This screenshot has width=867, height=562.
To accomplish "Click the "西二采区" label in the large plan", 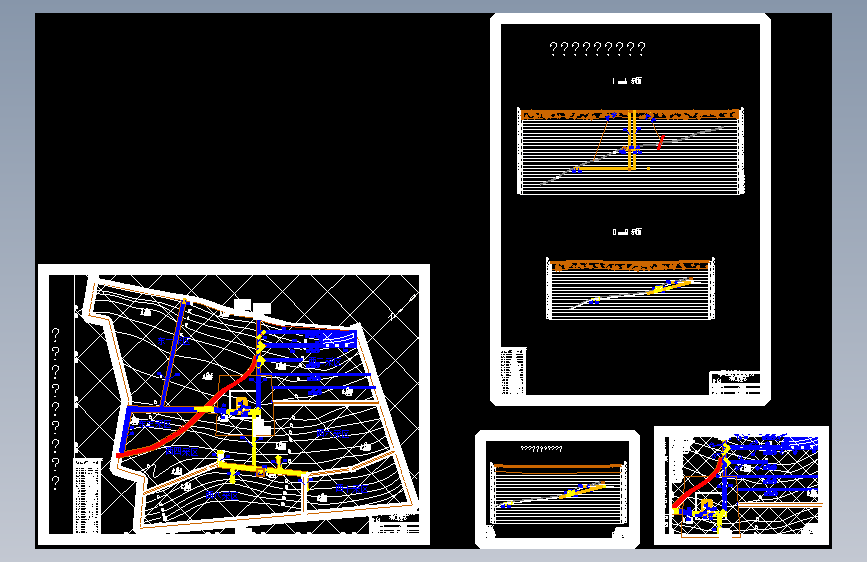I will tap(324, 363).
